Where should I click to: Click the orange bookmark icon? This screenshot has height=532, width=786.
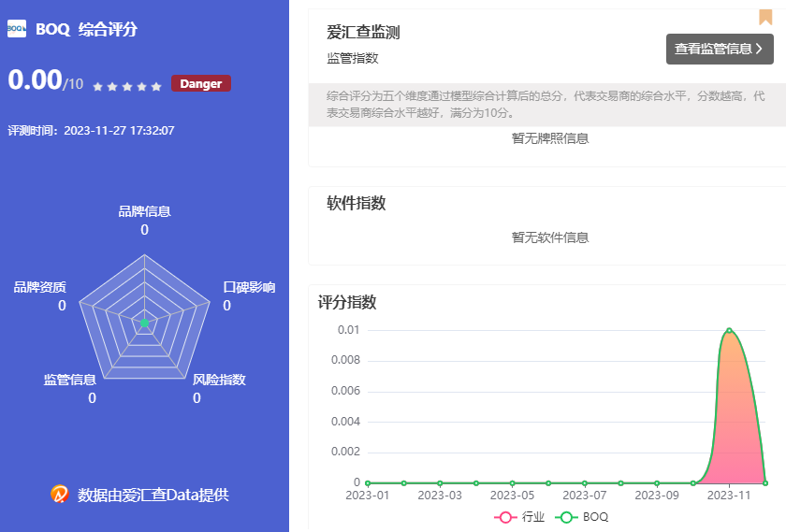point(765,17)
